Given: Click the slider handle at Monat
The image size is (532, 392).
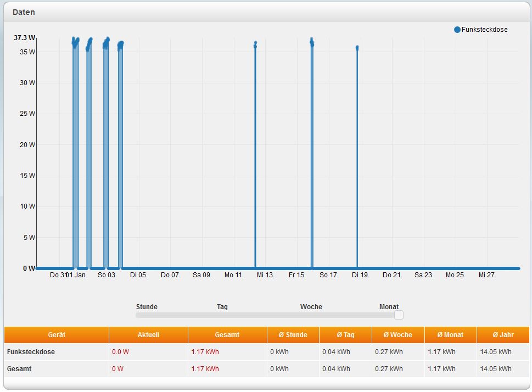Looking at the screenshot, I should click(x=399, y=315).
